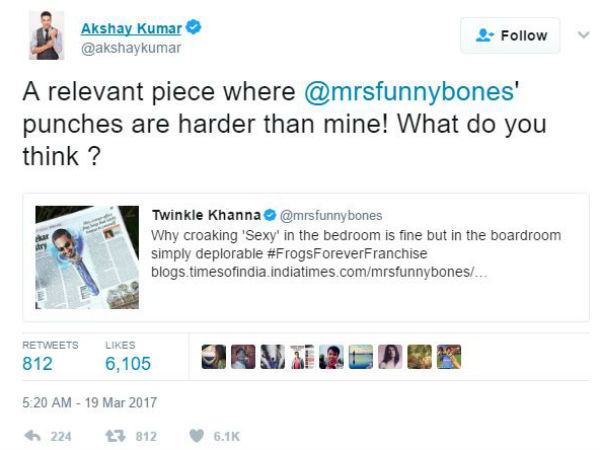This screenshot has height=450, width=600.
Task: Click the last liker avatar in the row
Action: [449, 356]
